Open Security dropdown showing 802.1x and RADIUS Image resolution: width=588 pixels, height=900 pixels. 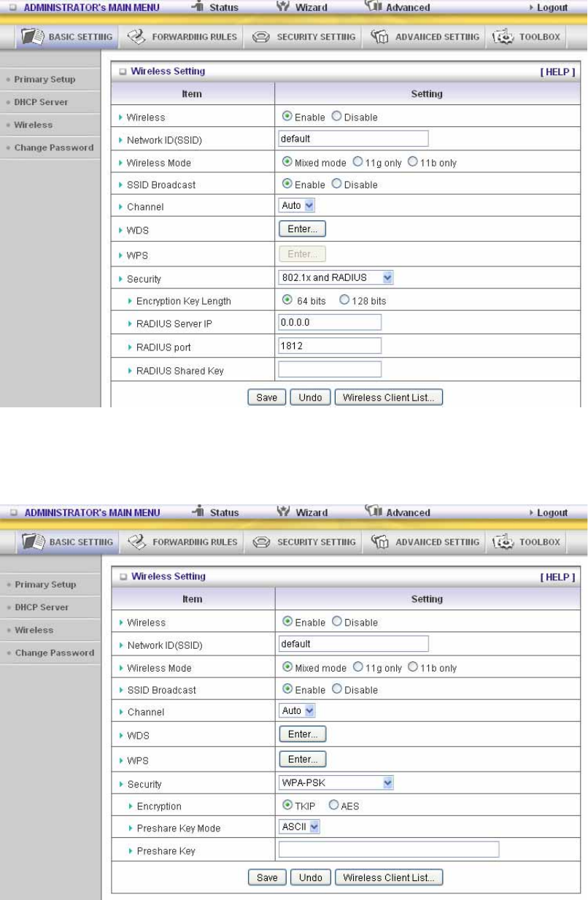[x=336, y=277]
